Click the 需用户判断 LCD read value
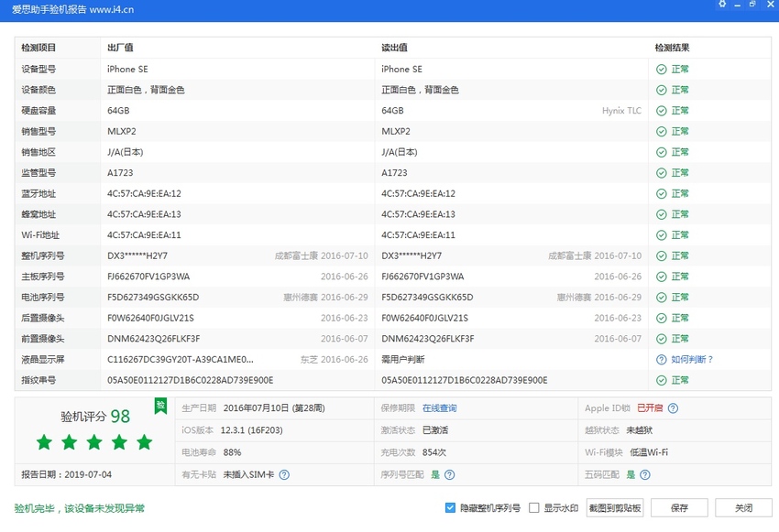This screenshot has height=532, width=779. click(x=403, y=359)
